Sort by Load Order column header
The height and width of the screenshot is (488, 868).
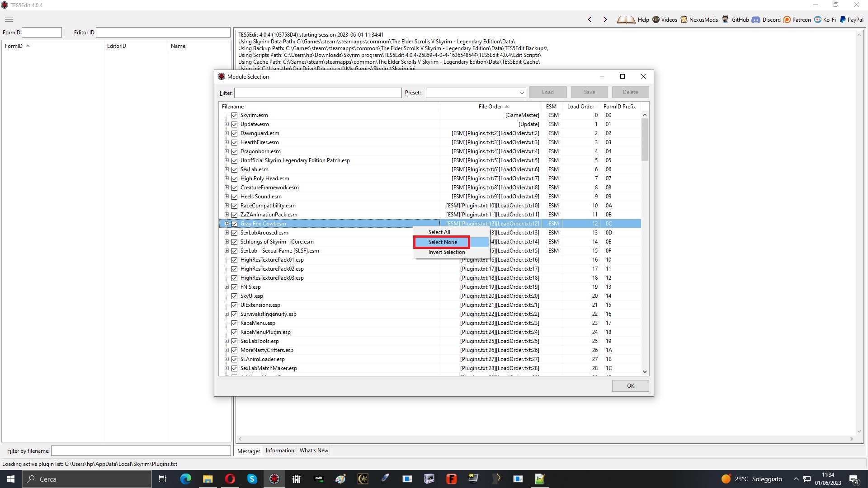click(580, 107)
